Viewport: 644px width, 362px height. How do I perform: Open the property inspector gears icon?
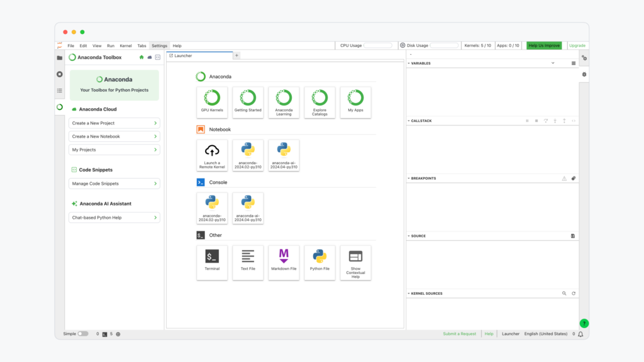(x=584, y=58)
